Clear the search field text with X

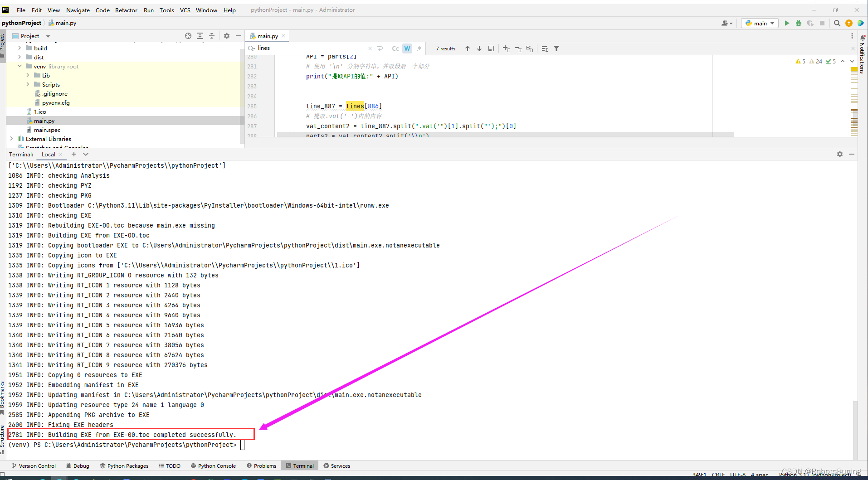[x=370, y=48]
